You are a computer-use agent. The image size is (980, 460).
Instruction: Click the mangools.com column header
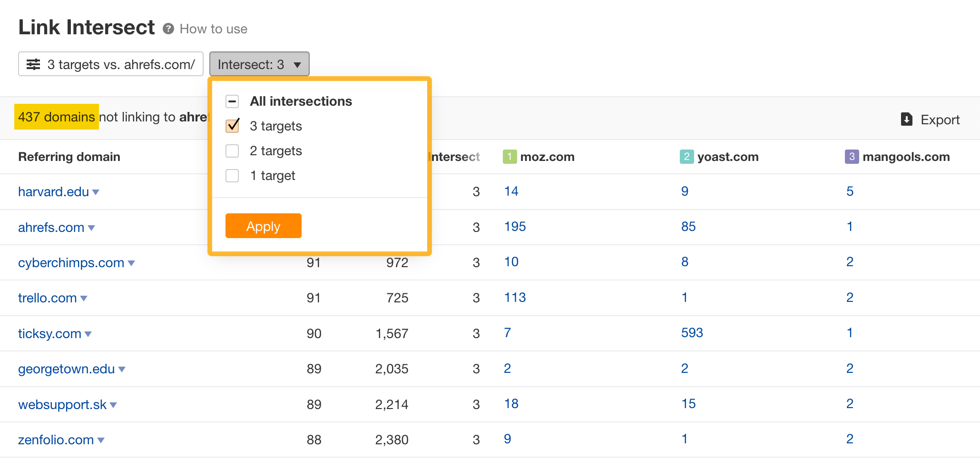(906, 157)
